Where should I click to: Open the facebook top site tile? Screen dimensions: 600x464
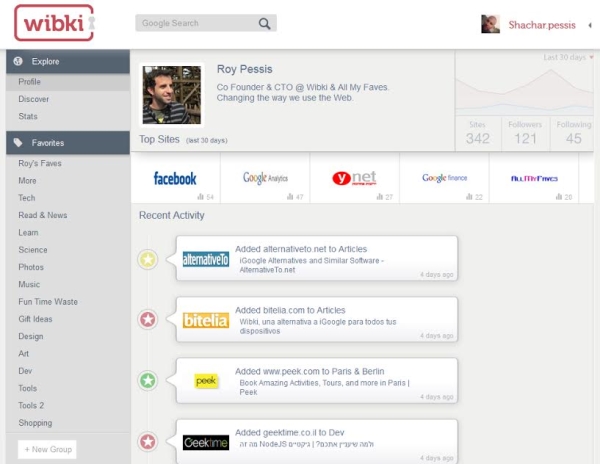pos(175,178)
